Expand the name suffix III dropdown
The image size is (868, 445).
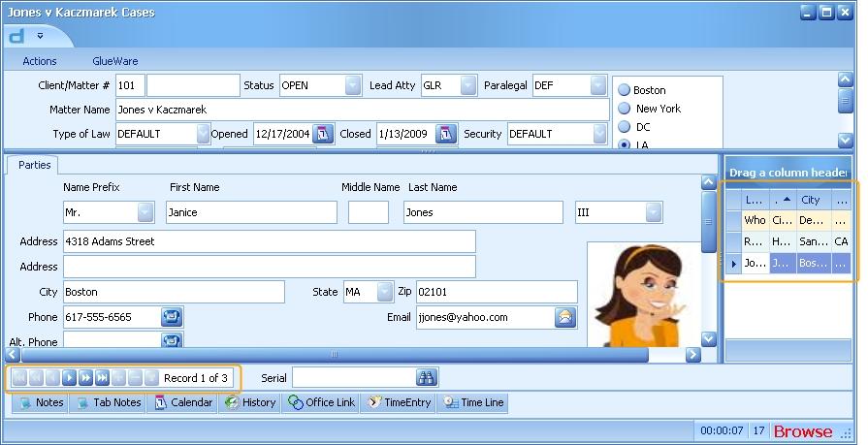point(654,212)
